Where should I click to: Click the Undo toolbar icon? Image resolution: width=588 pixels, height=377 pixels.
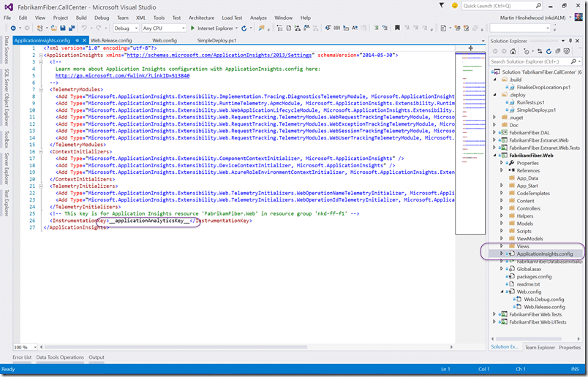(84, 28)
